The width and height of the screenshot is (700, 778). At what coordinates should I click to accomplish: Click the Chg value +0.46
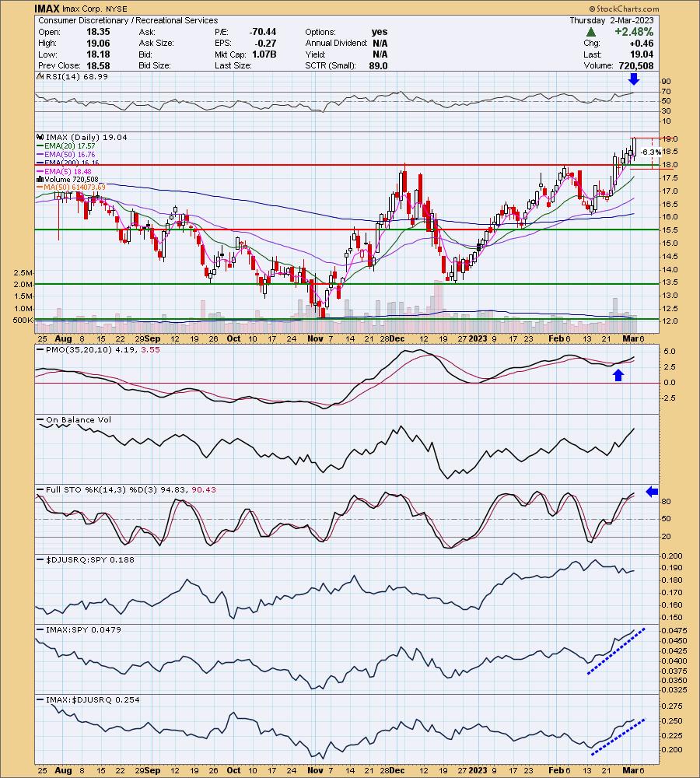click(642, 43)
